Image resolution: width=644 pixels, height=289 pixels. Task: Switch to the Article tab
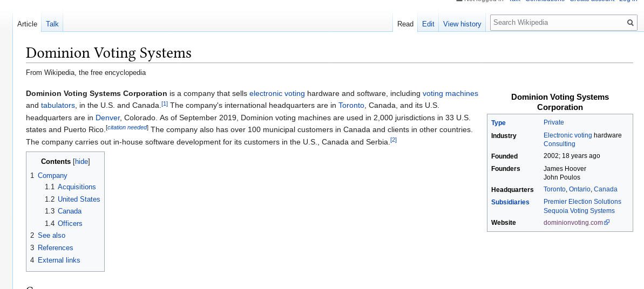tap(27, 24)
